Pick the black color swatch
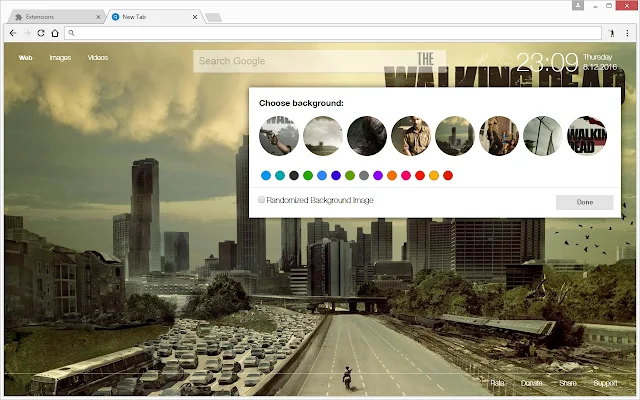Viewport: 640px width, 400px height. coord(294,176)
